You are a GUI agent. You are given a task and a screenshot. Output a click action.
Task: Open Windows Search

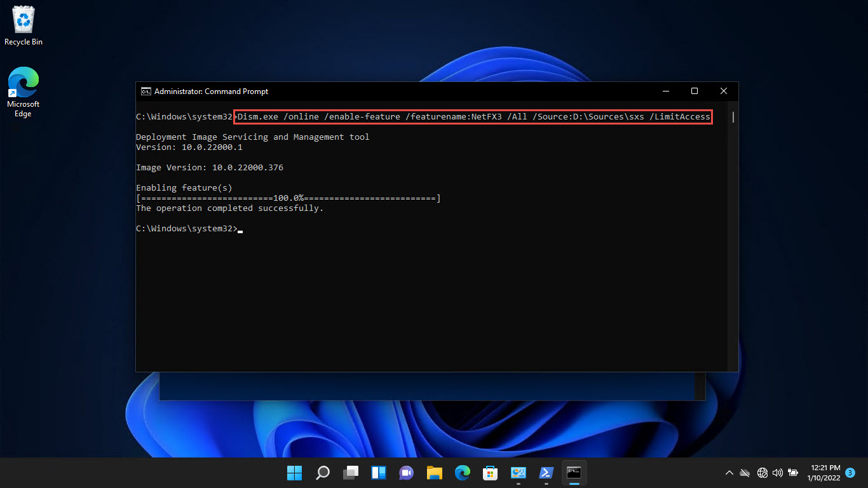[322, 473]
